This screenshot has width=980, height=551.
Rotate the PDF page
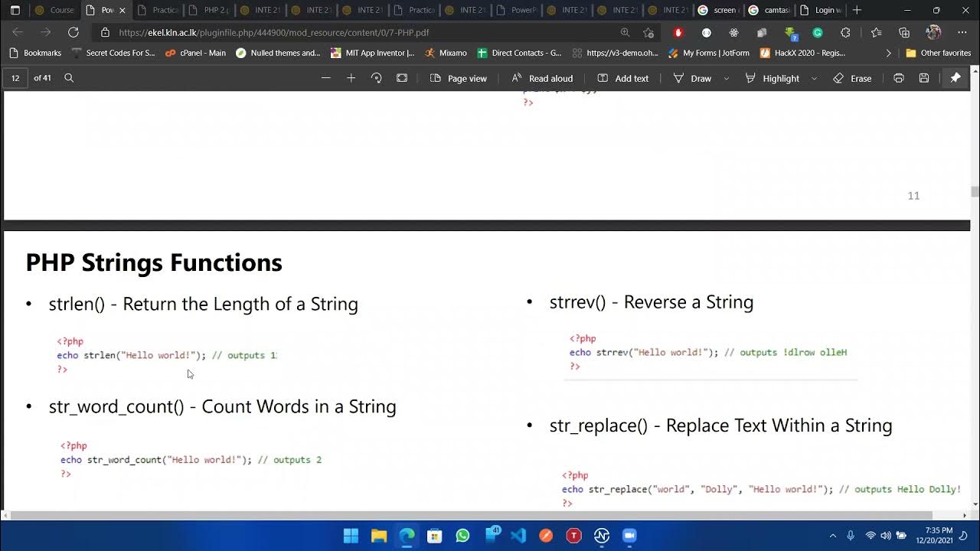pyautogui.click(x=376, y=78)
